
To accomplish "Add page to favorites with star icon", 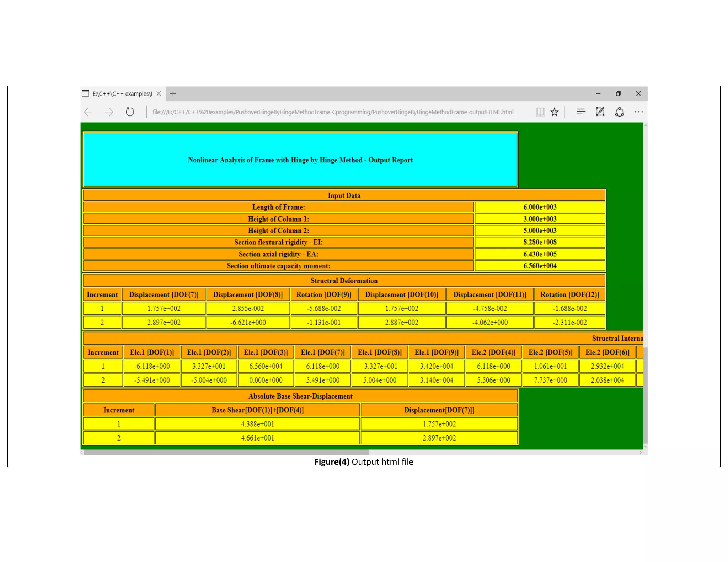I will pos(554,112).
